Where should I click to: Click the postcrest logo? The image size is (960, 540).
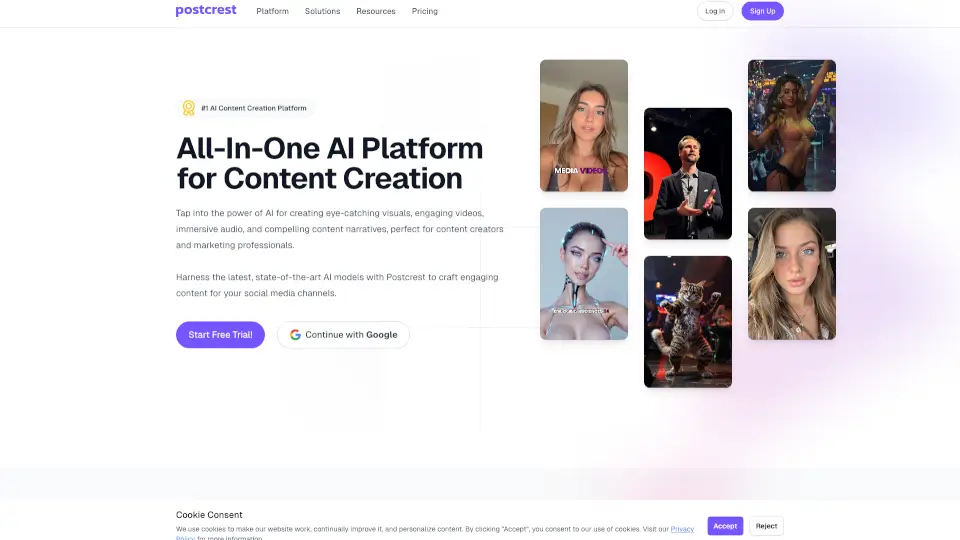click(x=206, y=10)
